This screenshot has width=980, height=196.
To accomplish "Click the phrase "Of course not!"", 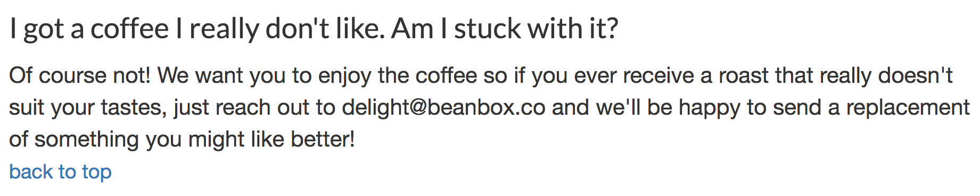I will click(x=80, y=76).
